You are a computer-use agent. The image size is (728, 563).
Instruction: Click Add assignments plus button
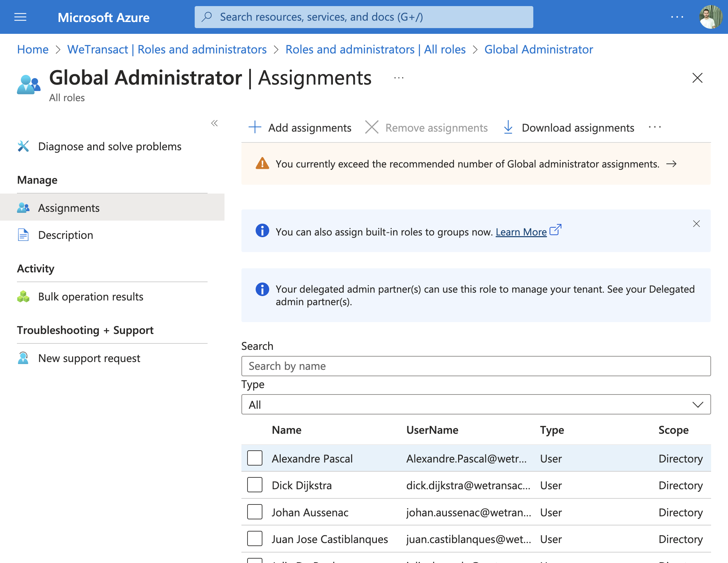(x=300, y=128)
